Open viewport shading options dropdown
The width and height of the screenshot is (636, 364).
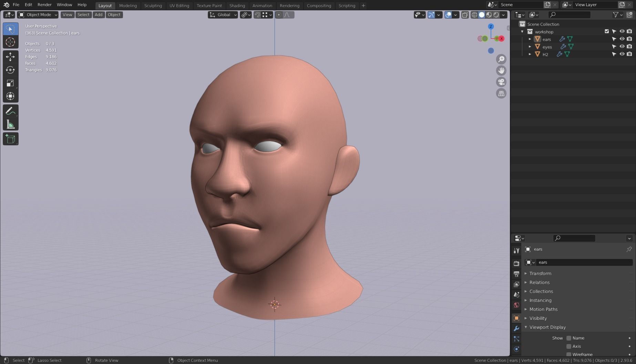tap(504, 15)
